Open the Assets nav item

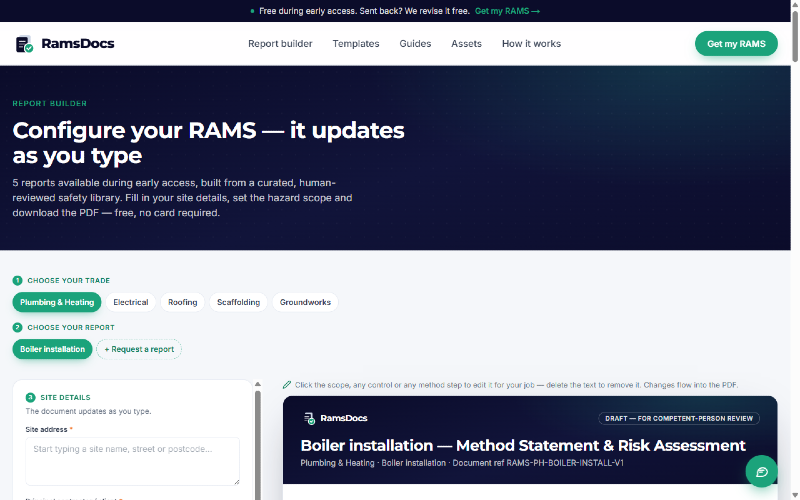click(x=466, y=44)
